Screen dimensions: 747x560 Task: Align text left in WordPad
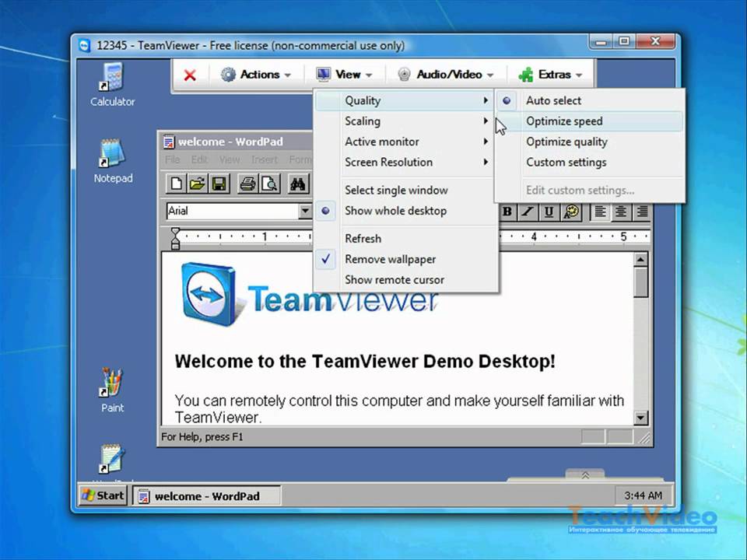[x=600, y=211]
